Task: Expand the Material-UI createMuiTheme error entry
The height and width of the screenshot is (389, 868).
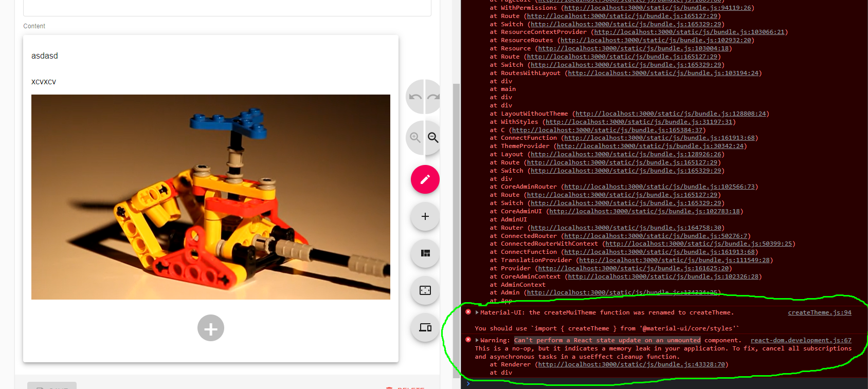Action: click(x=477, y=312)
